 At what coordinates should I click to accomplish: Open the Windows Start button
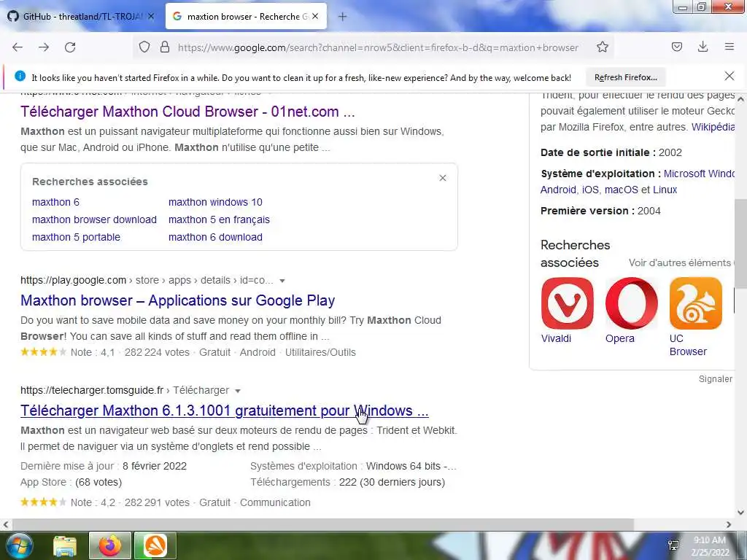click(18, 545)
